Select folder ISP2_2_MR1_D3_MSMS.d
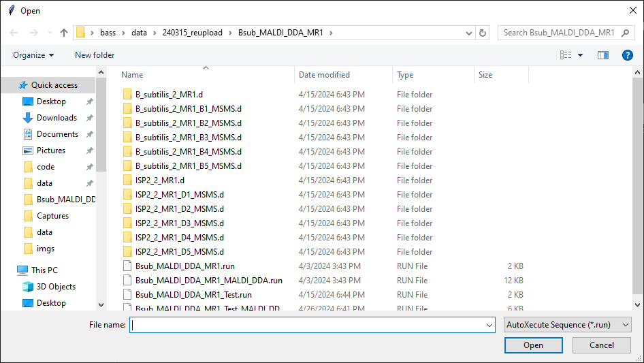Viewport: 644px width, 363px height. pyautogui.click(x=180, y=223)
